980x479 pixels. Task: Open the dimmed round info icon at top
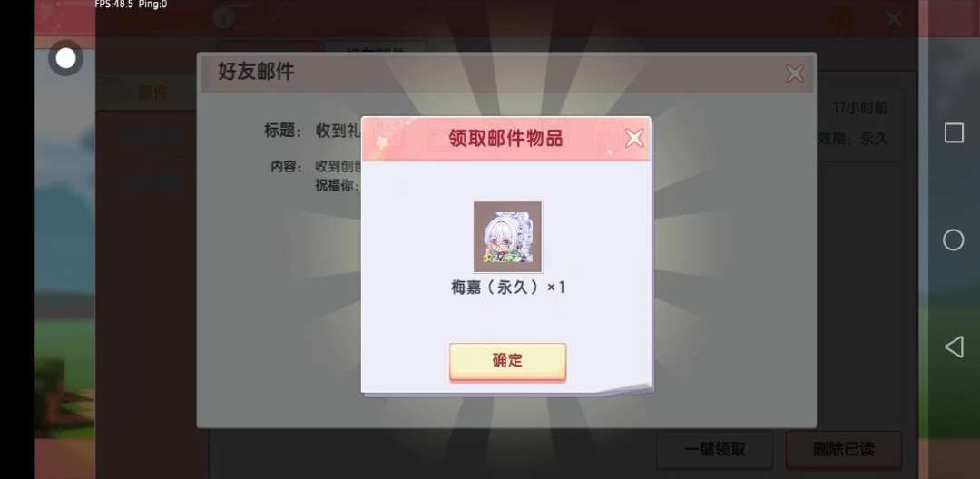(223, 19)
